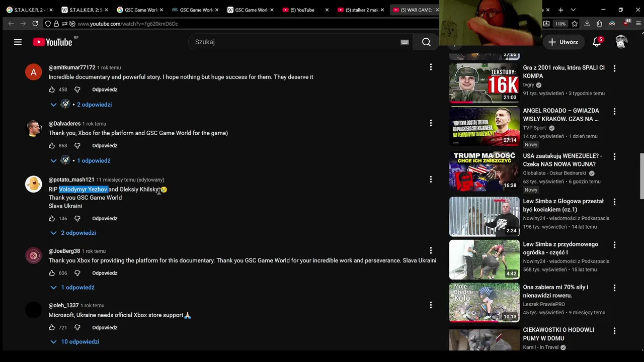Open the @amitkumar77172 avatar
Screen dimensions: 644x362
tap(34, 72)
